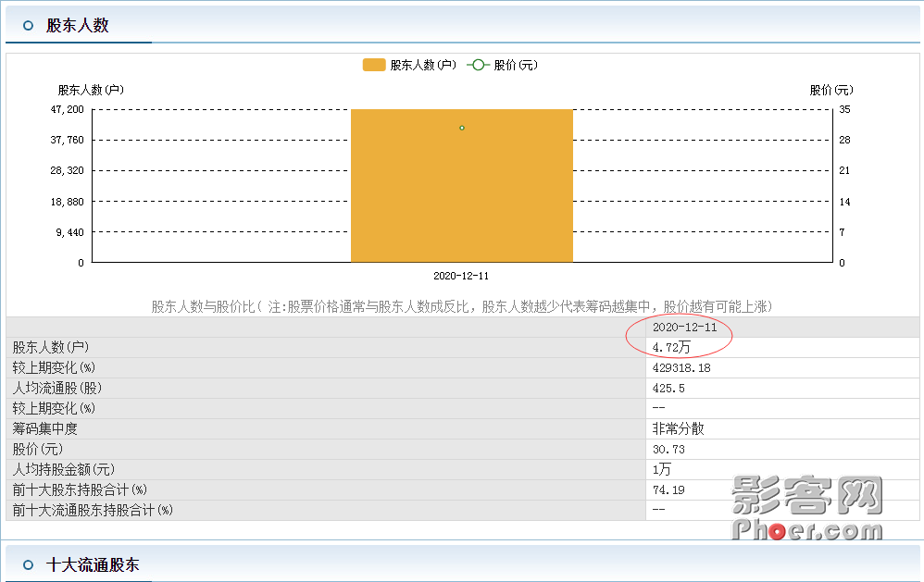The height and width of the screenshot is (582, 924).
Task: Click the 人均持股金额(元) row label
Action: click(x=64, y=469)
